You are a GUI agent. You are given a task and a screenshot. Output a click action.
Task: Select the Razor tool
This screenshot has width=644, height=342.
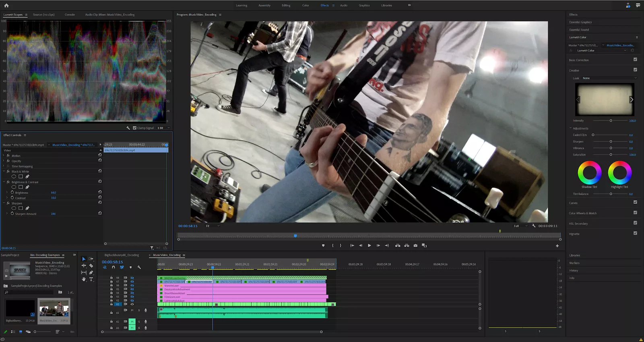click(91, 266)
